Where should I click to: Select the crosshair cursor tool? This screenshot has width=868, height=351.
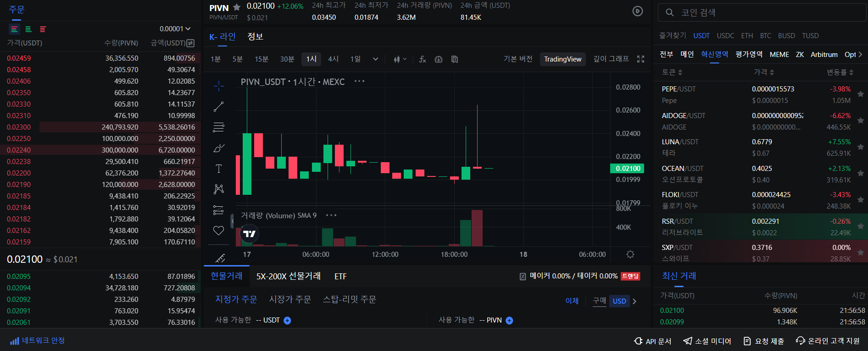pos(219,86)
